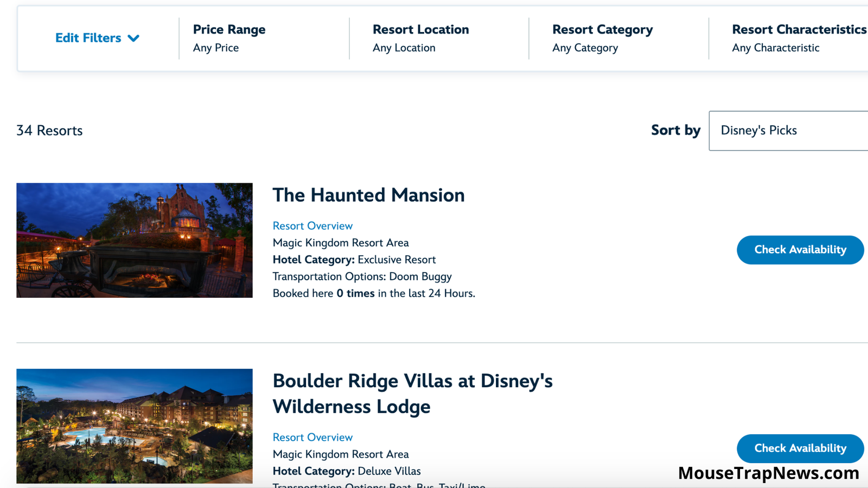Open Boulder Ridge Villas at Disney's Wilderness Lodge title
The height and width of the screenshot is (488, 868).
click(x=413, y=394)
